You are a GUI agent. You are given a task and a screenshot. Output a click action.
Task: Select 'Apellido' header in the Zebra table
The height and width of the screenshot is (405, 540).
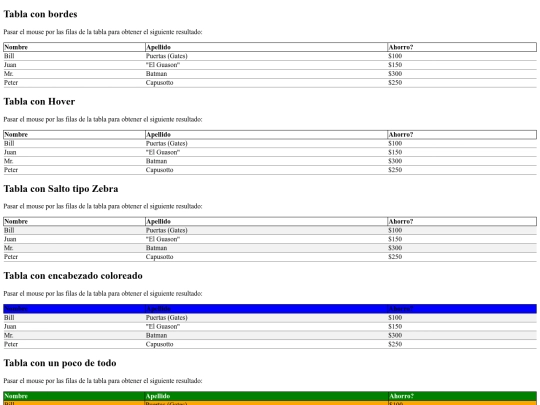(x=158, y=221)
